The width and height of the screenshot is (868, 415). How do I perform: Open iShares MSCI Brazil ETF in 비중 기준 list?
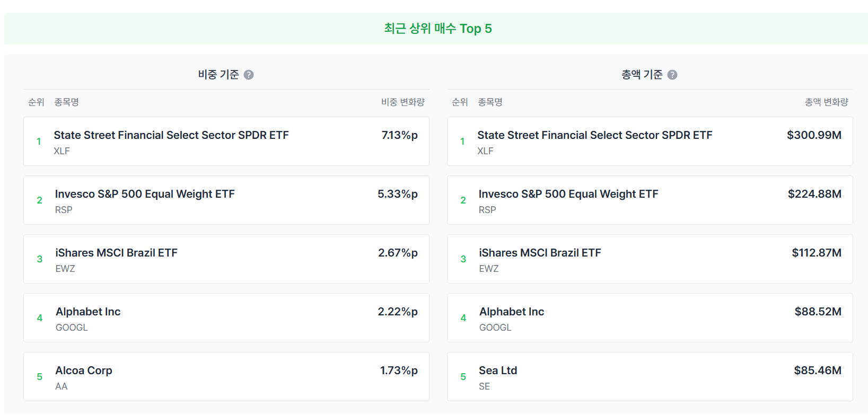click(x=226, y=259)
